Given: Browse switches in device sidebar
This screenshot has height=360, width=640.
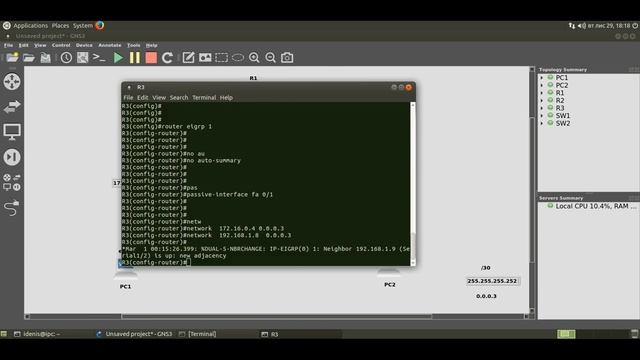Looking at the screenshot, I should click(x=12, y=107).
